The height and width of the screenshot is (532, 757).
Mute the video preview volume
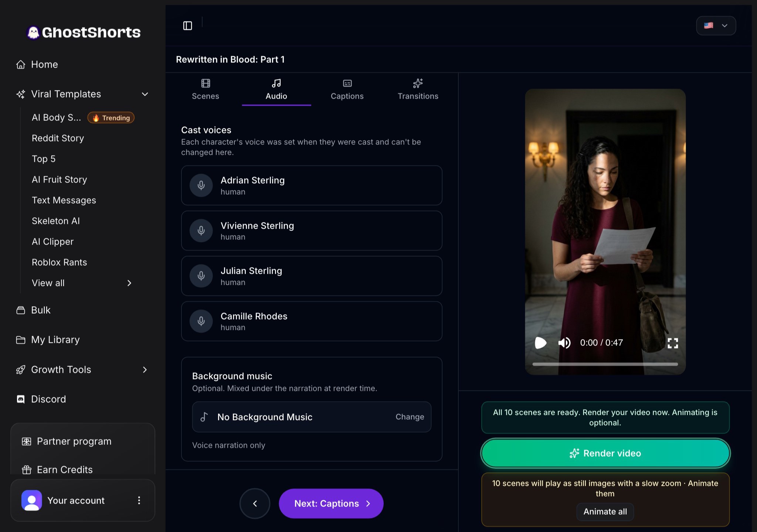pos(564,343)
